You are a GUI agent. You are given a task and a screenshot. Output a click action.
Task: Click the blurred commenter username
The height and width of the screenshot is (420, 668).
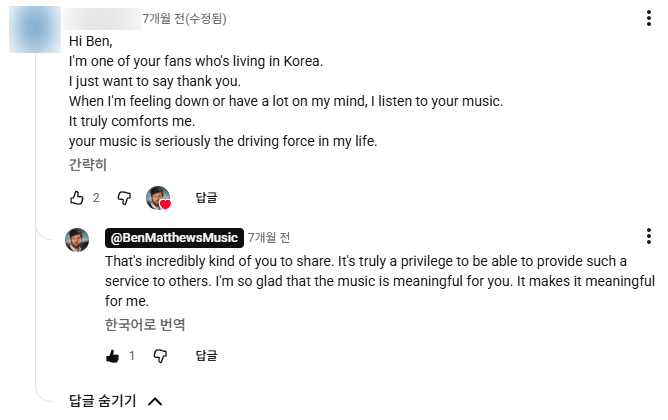102,19
